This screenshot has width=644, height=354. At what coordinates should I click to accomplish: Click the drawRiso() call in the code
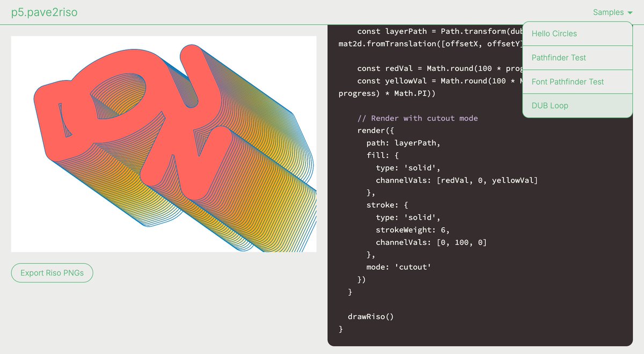point(370,316)
